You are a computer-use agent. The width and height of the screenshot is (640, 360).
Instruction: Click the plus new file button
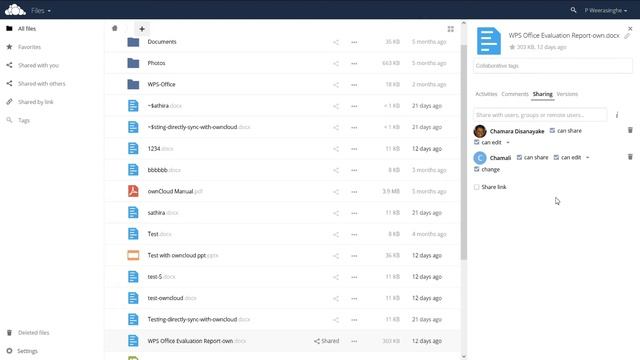click(x=142, y=29)
